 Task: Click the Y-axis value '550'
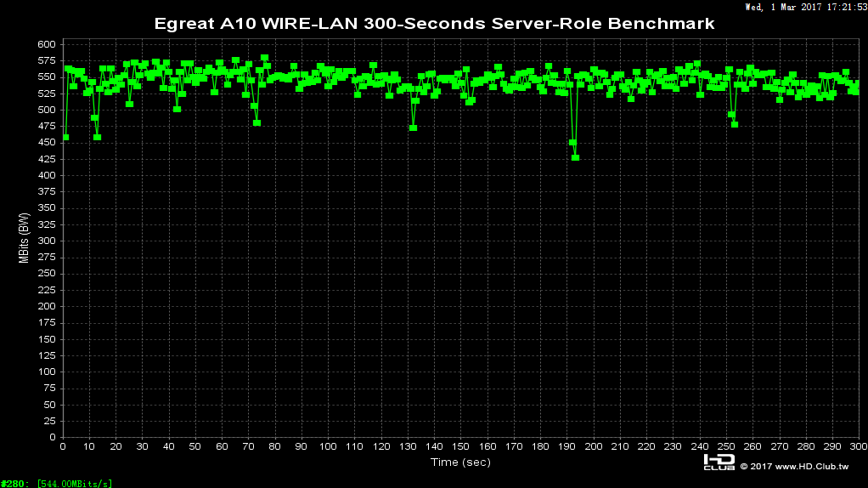tap(47, 77)
